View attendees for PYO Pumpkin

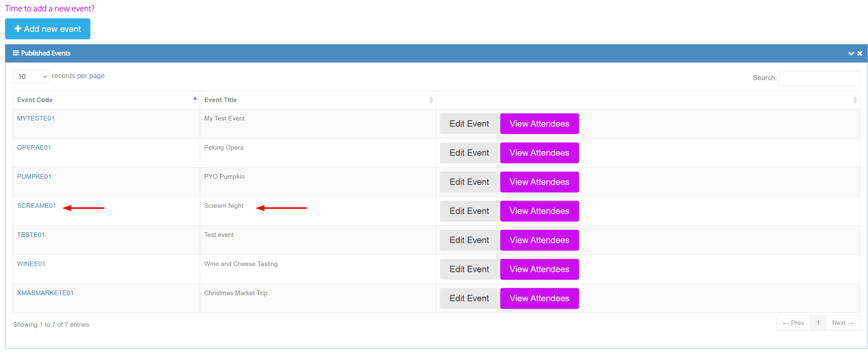click(539, 182)
